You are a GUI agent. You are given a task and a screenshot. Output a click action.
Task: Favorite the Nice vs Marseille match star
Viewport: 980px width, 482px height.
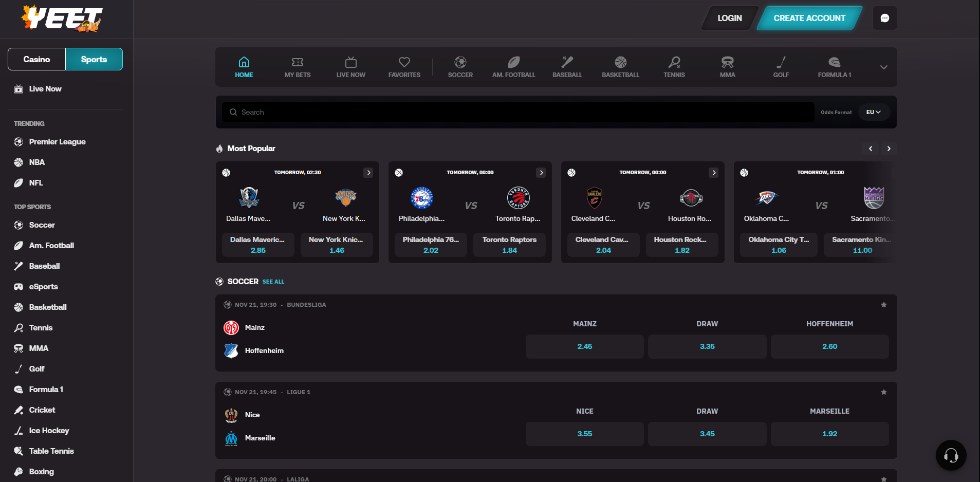coord(883,392)
